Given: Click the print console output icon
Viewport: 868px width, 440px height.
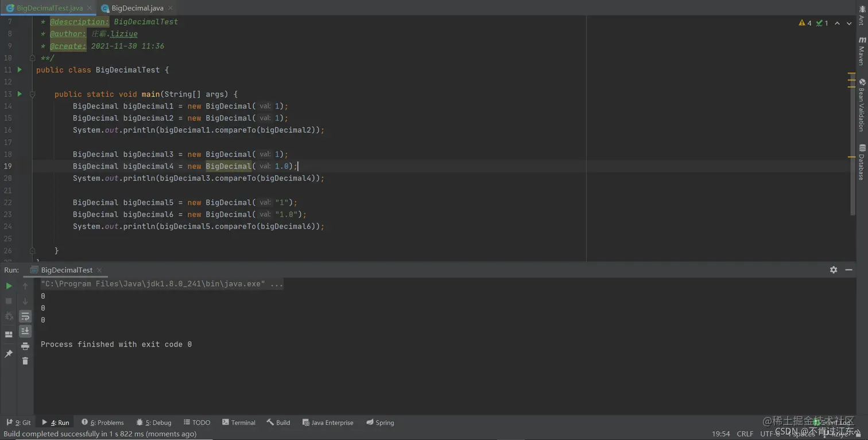Looking at the screenshot, I should pos(25,346).
